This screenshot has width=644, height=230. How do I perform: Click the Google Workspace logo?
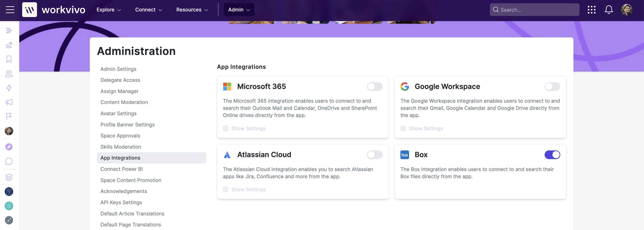pyautogui.click(x=404, y=87)
